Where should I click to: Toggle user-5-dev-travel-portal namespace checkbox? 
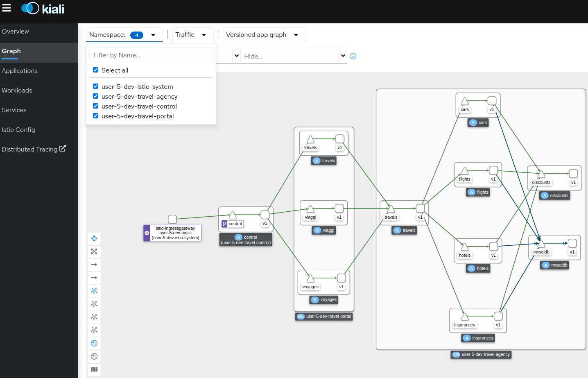click(x=96, y=116)
